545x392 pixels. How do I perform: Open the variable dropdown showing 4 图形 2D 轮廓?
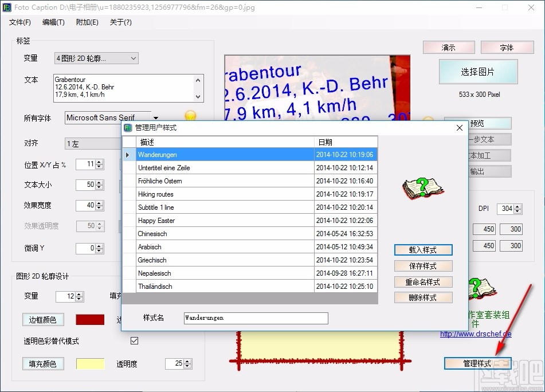click(96, 58)
